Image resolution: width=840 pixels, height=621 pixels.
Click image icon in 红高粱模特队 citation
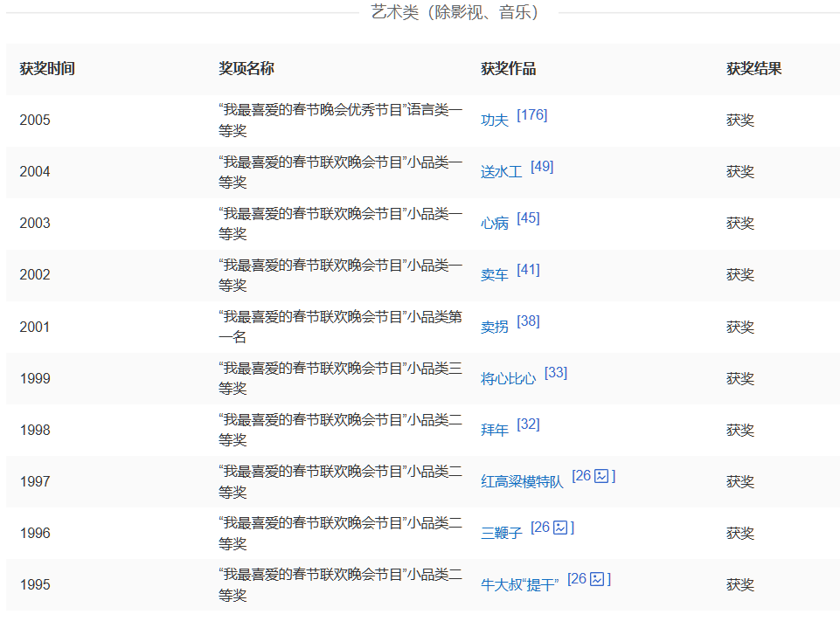tap(601, 476)
